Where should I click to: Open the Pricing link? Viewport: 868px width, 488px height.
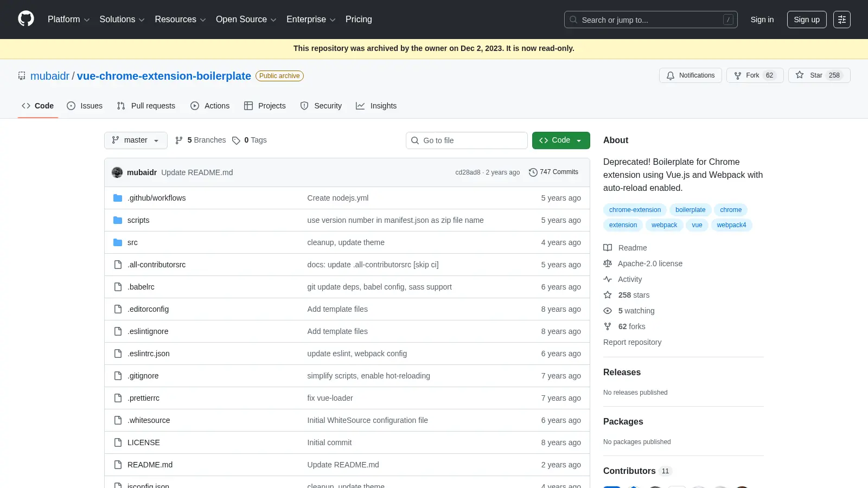[359, 19]
